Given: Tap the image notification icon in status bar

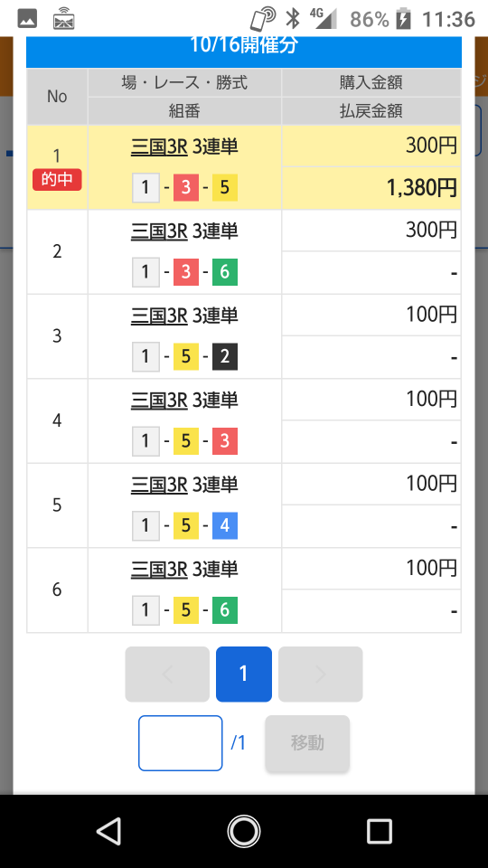Looking at the screenshot, I should click(27, 19).
